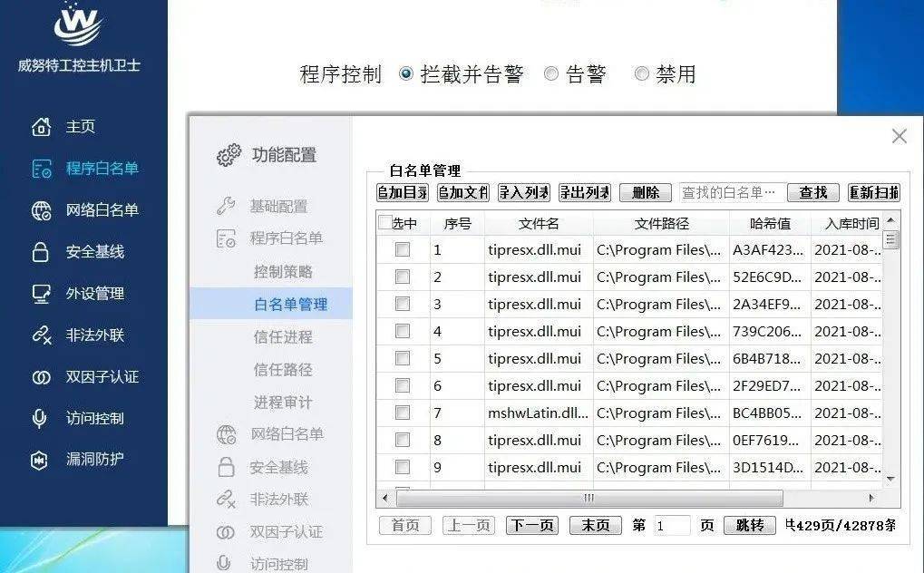The image size is (924, 573).
Task: Open 主页 in the left sidebar
Action: tap(80, 127)
